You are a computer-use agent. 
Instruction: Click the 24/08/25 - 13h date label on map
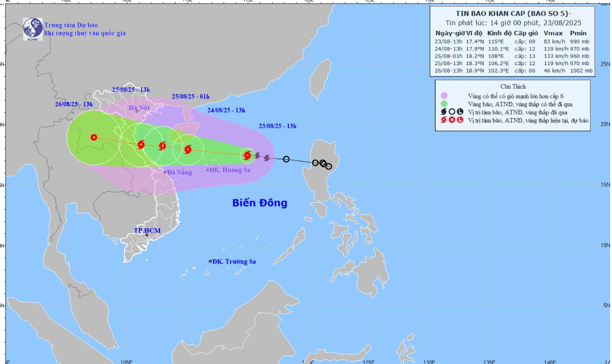pyautogui.click(x=226, y=110)
